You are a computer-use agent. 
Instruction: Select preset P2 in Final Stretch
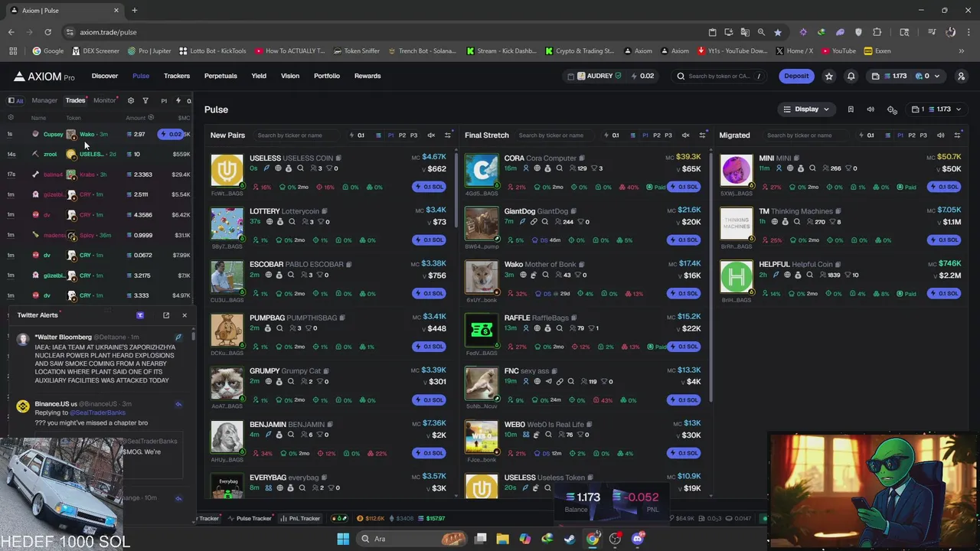point(656,135)
